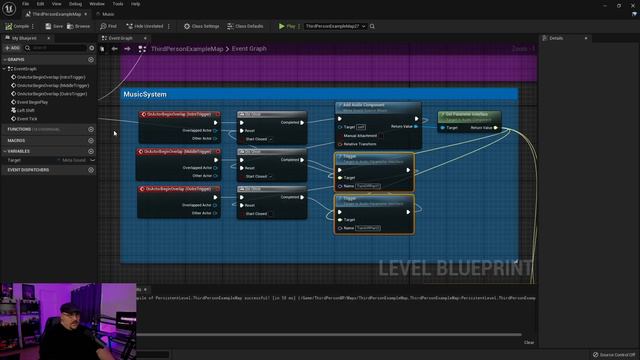Click Browse to asset in content browser
The width and height of the screenshot is (640, 360).
coord(78,26)
